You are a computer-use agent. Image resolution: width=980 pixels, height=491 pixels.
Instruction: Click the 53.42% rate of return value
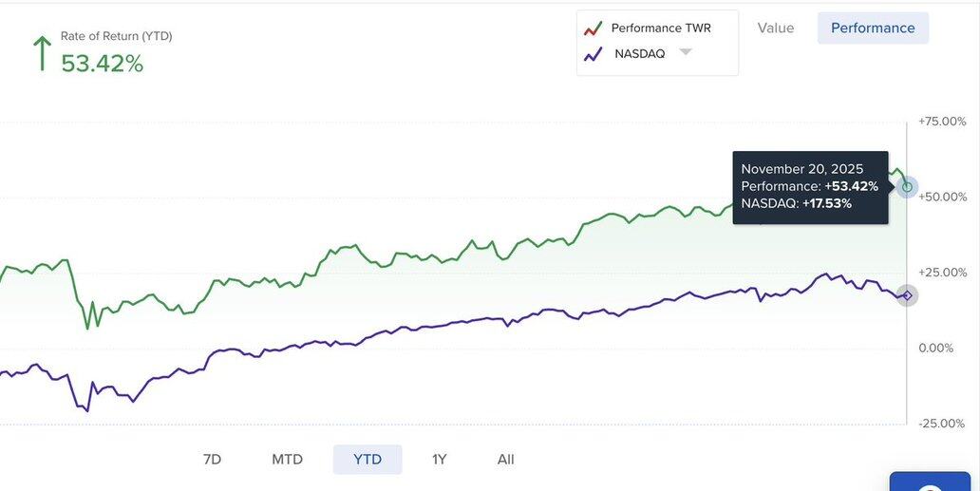[103, 64]
